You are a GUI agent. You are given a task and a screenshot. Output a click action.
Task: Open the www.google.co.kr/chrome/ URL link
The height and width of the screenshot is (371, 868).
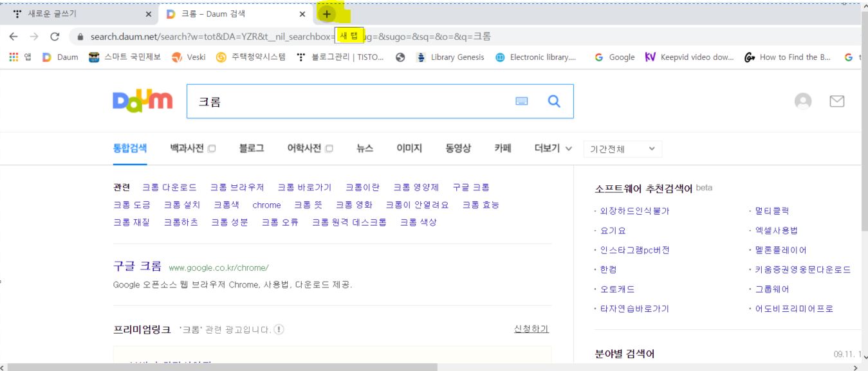pos(219,267)
